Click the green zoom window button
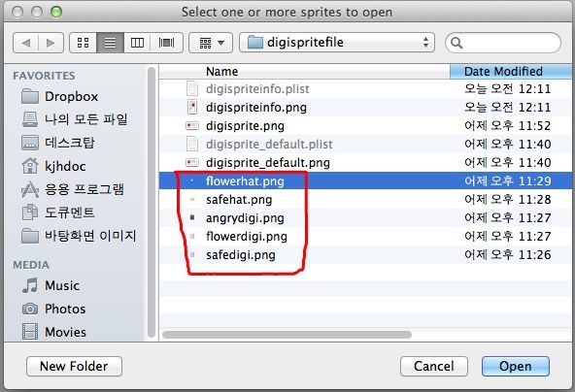The image size is (575, 392). click(56, 12)
